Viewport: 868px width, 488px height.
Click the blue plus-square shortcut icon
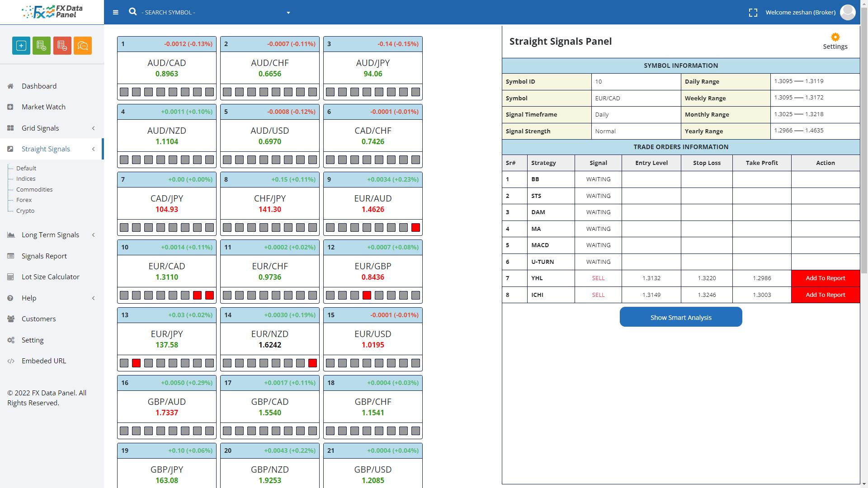(x=21, y=46)
